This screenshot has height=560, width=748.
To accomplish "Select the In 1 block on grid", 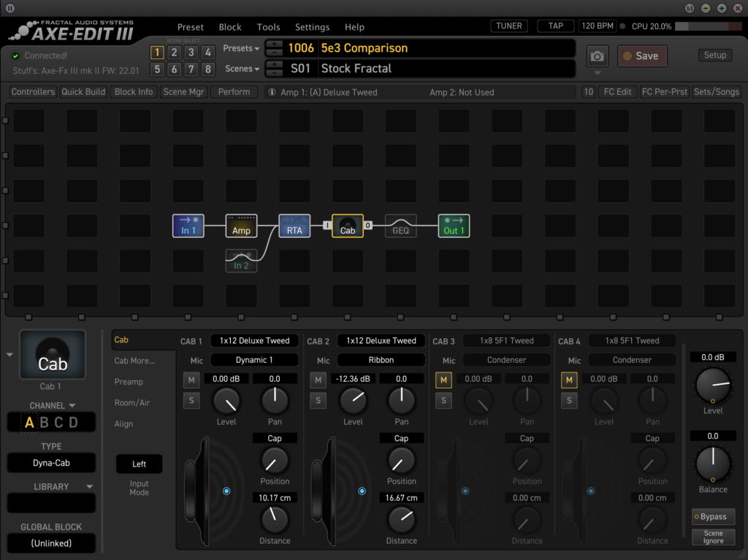I will click(x=188, y=226).
